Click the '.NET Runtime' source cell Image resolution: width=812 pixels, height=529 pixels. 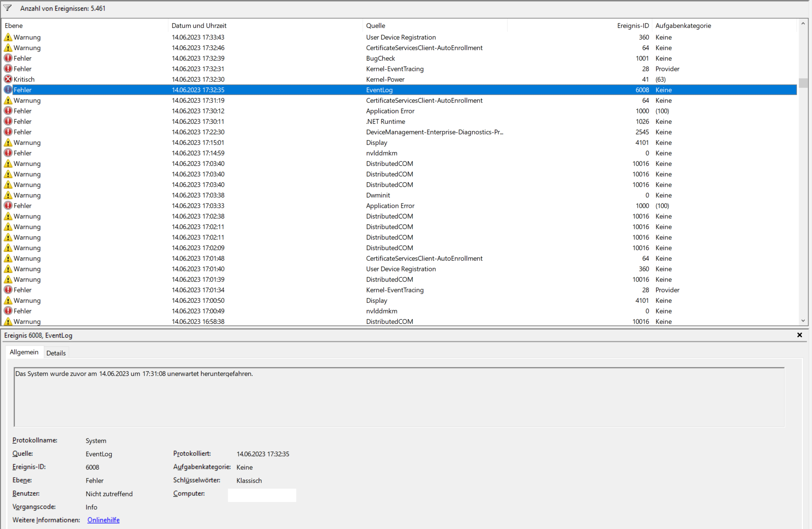pos(386,121)
